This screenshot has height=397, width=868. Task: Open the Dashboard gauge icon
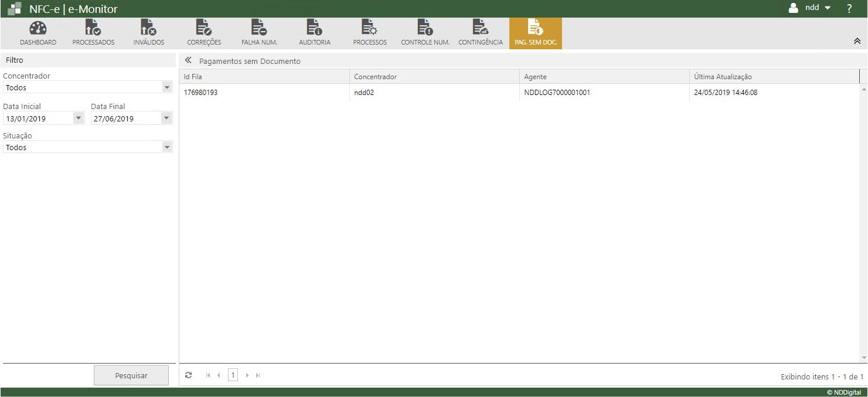(x=38, y=28)
